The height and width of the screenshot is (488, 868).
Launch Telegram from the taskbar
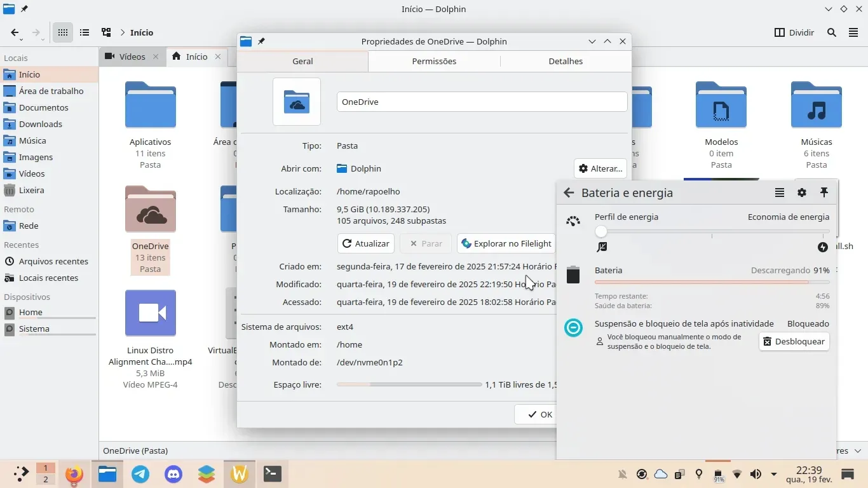click(140, 474)
